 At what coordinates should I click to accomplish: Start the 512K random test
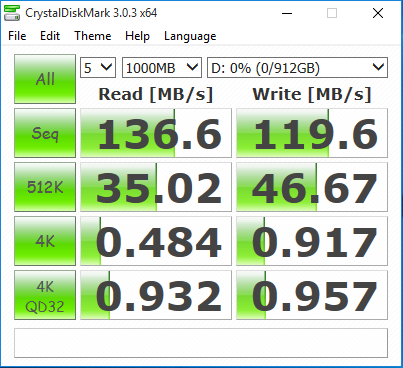click(x=45, y=187)
